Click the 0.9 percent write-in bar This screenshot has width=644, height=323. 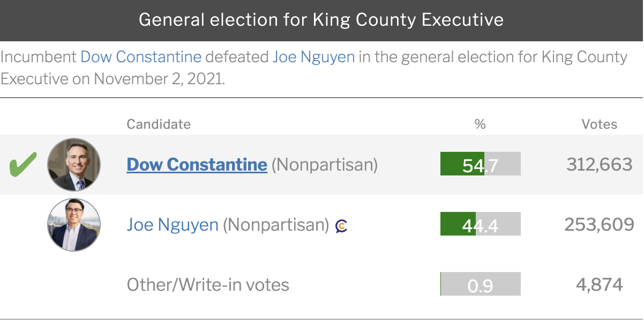480,284
